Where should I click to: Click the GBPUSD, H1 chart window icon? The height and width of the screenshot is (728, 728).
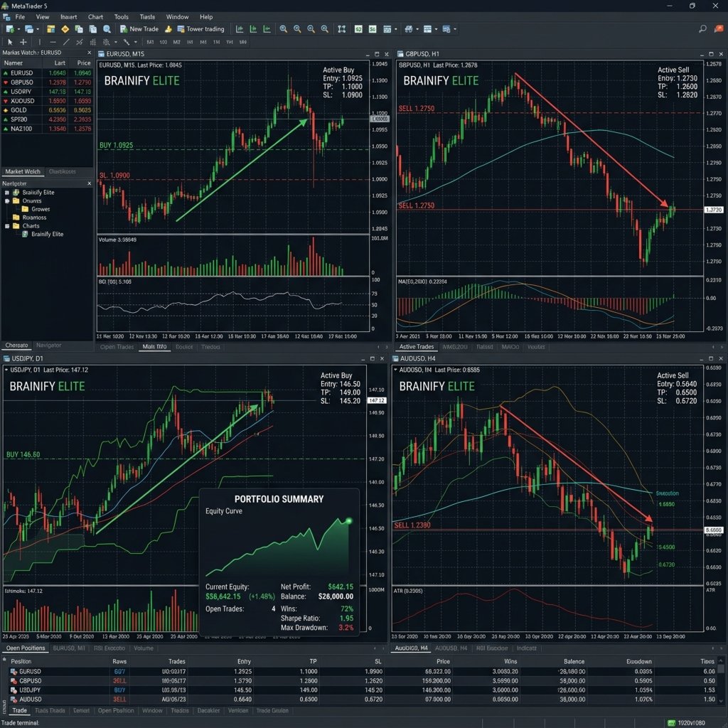pyautogui.click(x=400, y=54)
